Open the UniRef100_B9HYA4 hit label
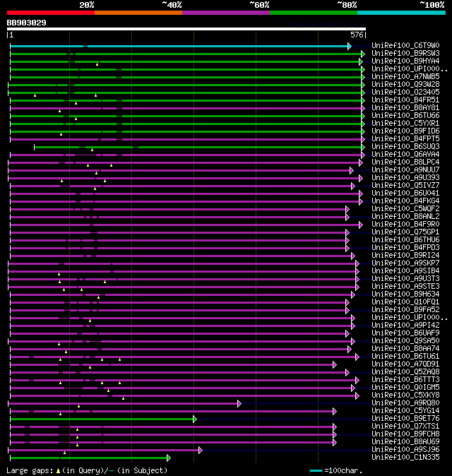 pos(405,61)
